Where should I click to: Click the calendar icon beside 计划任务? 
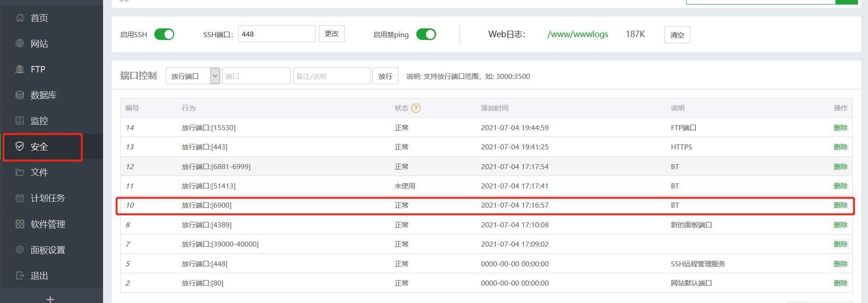point(20,198)
